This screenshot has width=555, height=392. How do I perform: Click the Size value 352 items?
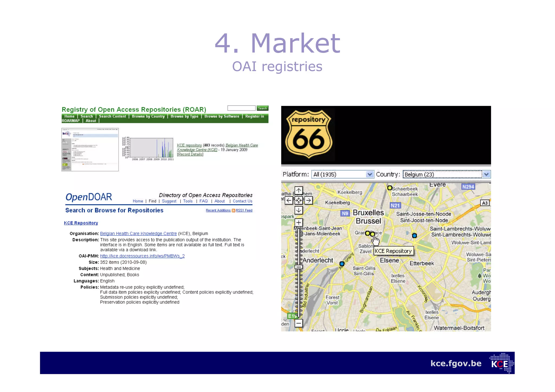[123, 262]
